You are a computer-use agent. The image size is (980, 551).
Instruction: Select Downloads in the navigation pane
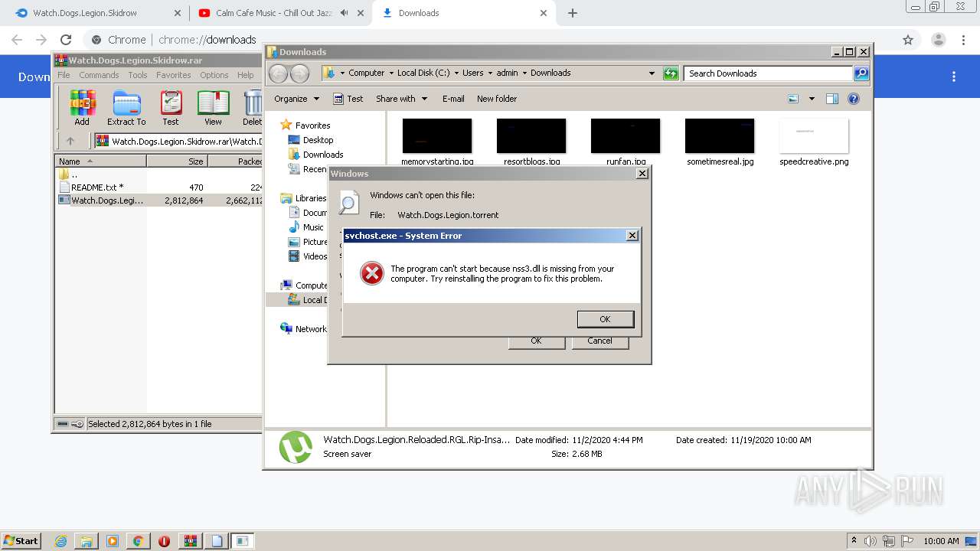pos(315,155)
